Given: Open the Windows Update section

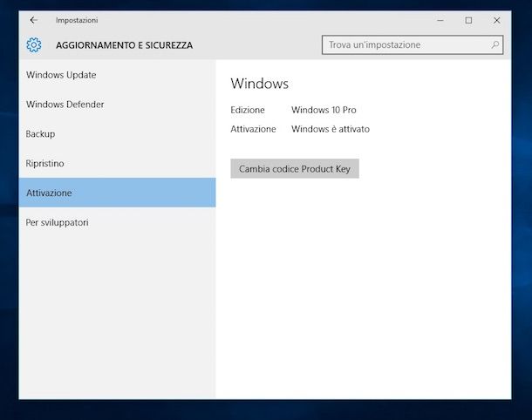Looking at the screenshot, I should 118,75.
